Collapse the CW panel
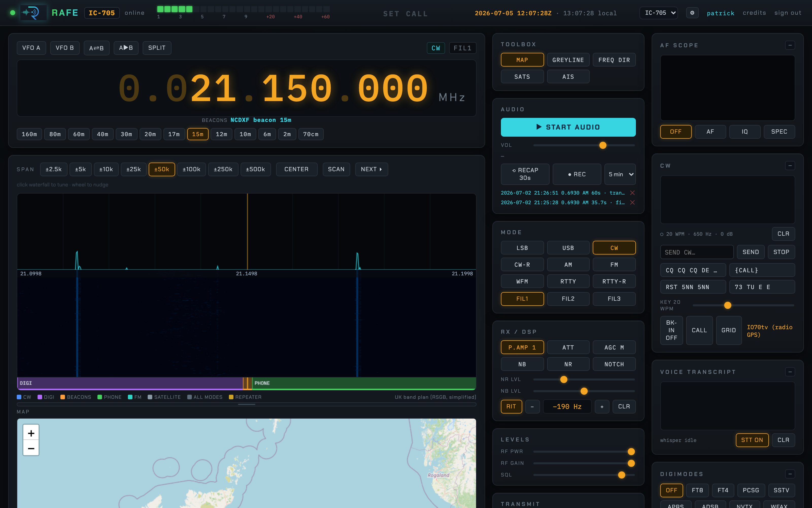Screen dimensions: 812x508 (790, 166)
